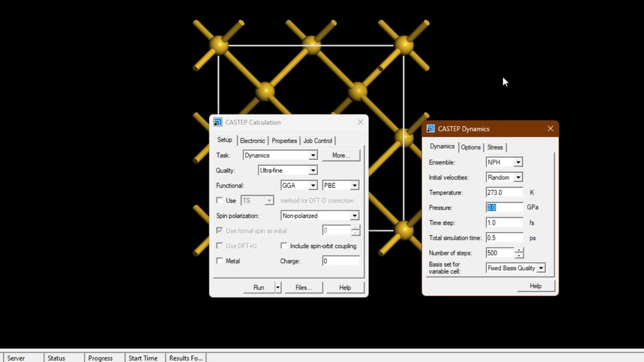Open the PBE functional dropdown
Image resolution: width=644 pixels, height=362 pixels.
[x=355, y=186]
